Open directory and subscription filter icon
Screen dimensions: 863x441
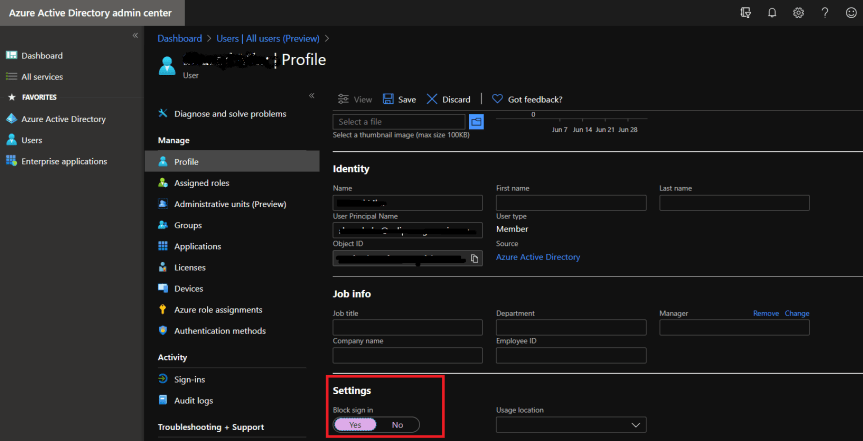pyautogui.click(x=744, y=12)
